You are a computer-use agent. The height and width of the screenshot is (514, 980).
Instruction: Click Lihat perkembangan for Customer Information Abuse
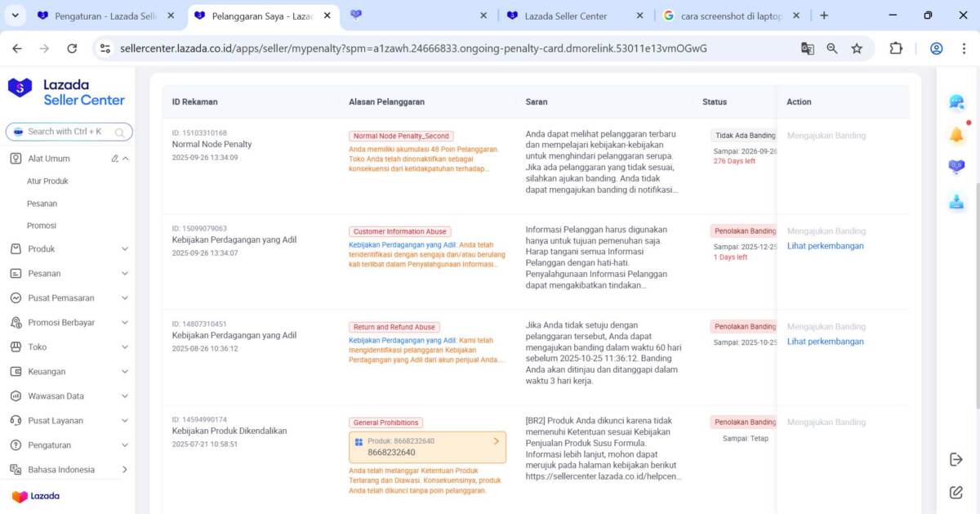click(825, 246)
